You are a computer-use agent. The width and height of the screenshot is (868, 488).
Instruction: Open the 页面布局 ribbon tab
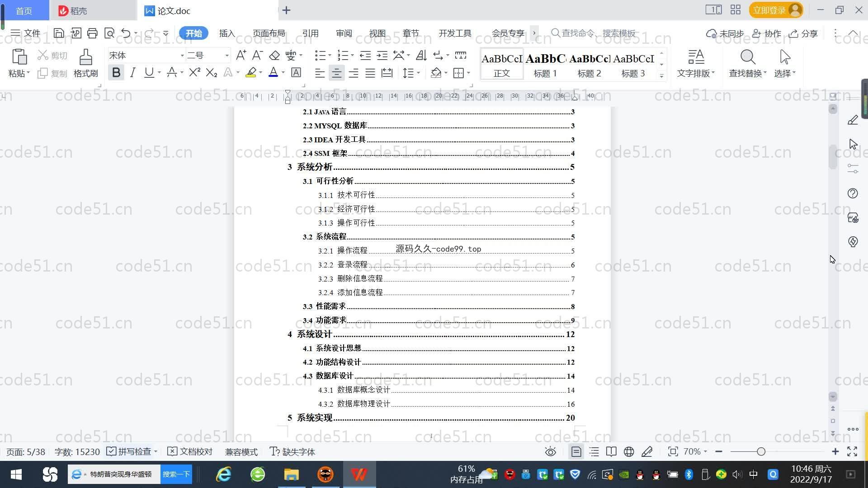click(x=269, y=33)
